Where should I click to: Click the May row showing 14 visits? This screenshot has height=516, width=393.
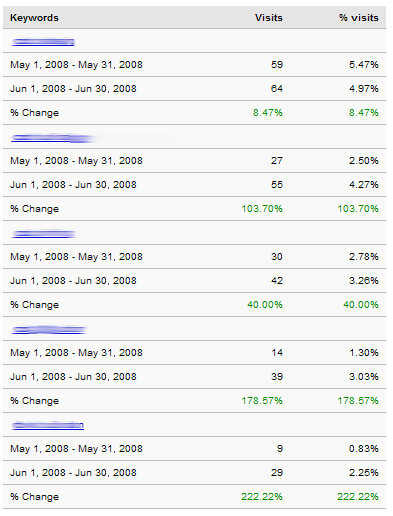195,353
